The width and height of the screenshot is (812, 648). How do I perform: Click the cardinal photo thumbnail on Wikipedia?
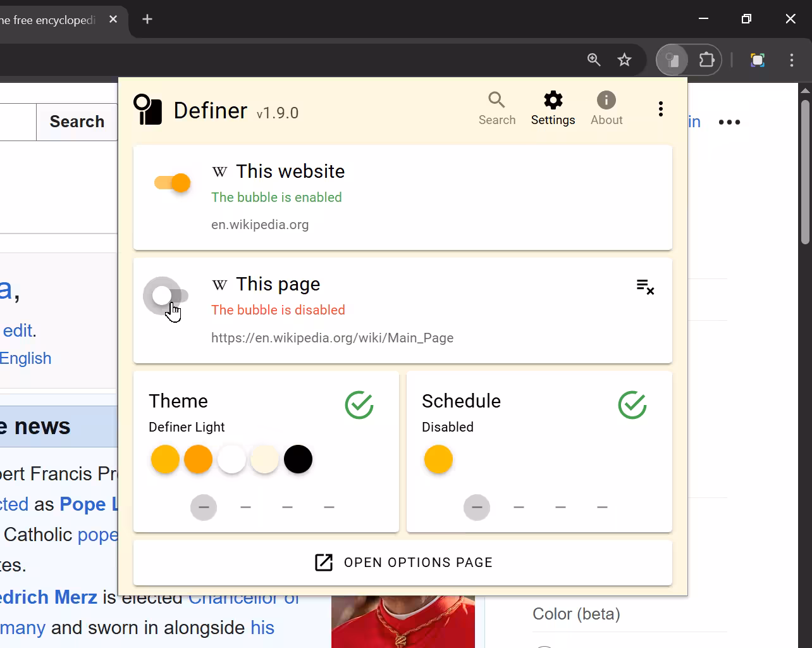[403, 621]
